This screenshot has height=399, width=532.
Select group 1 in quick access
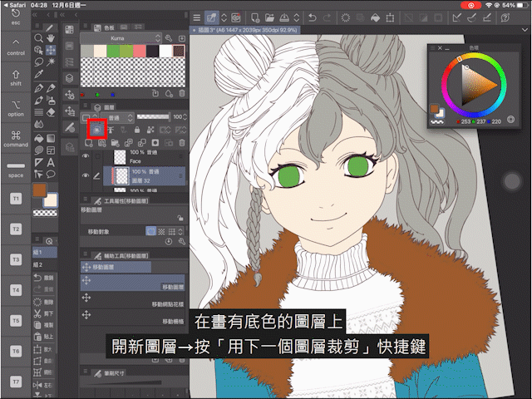(x=44, y=253)
